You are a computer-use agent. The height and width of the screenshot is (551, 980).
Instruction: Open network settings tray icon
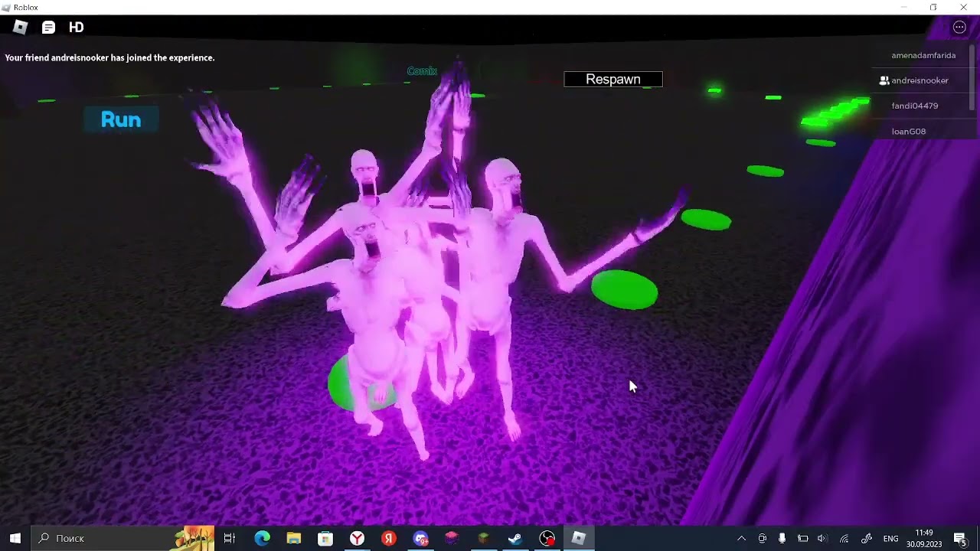point(844,539)
